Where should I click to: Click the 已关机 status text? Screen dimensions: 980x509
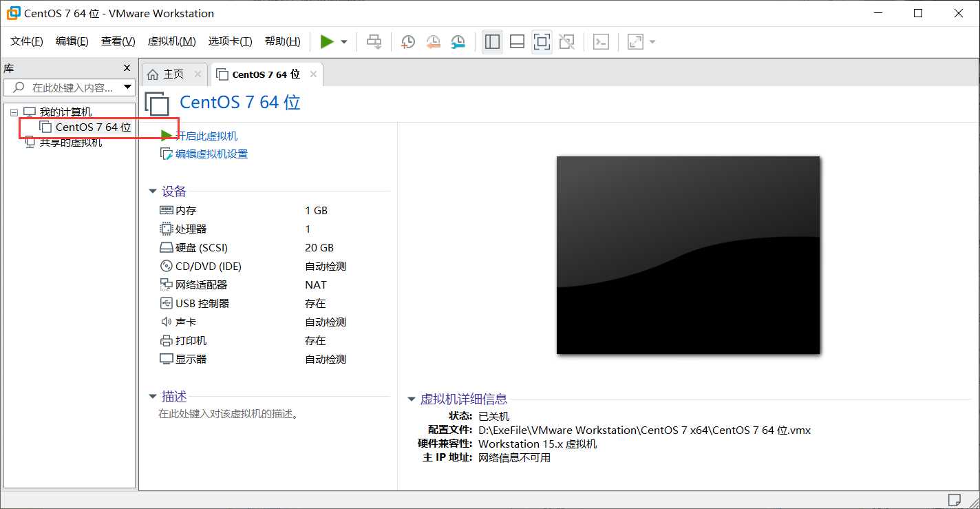coord(494,416)
